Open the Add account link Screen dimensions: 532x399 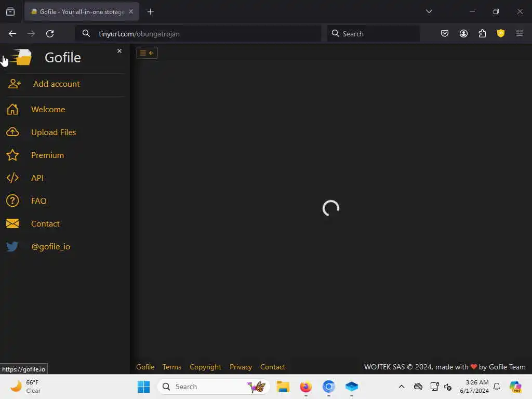click(x=56, y=84)
